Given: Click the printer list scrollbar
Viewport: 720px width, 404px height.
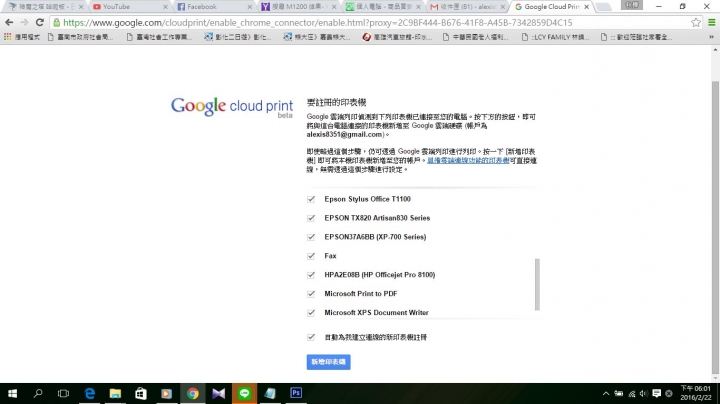Looking at the screenshot, I should pyautogui.click(x=537, y=284).
